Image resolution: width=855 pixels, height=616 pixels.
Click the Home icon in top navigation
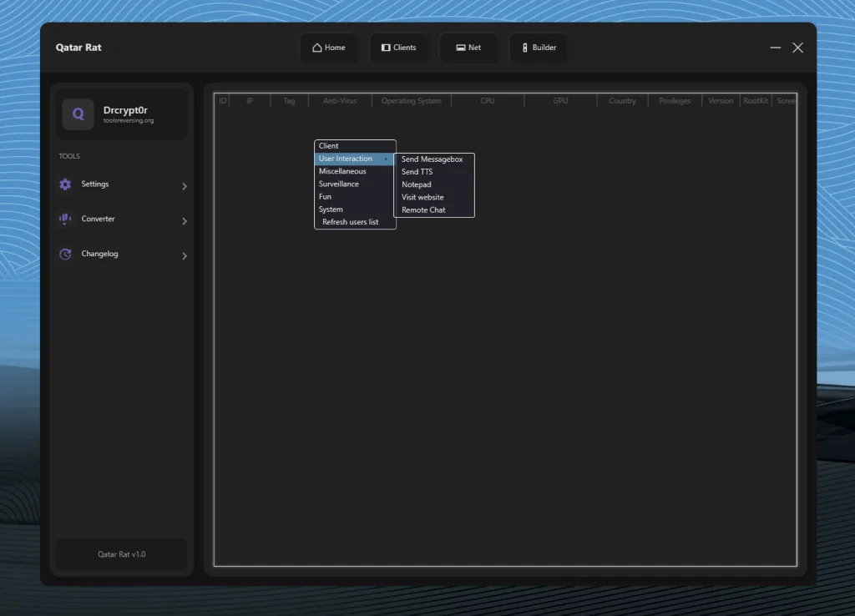coord(317,48)
